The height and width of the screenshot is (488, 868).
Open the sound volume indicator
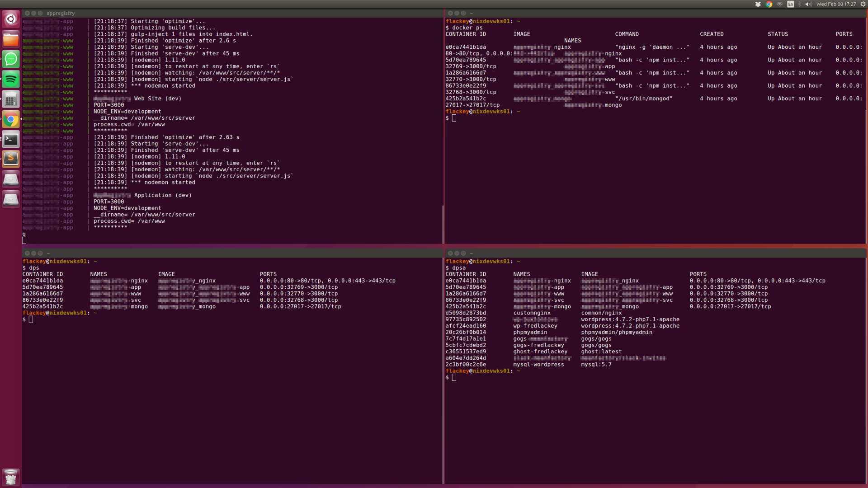(x=808, y=4)
